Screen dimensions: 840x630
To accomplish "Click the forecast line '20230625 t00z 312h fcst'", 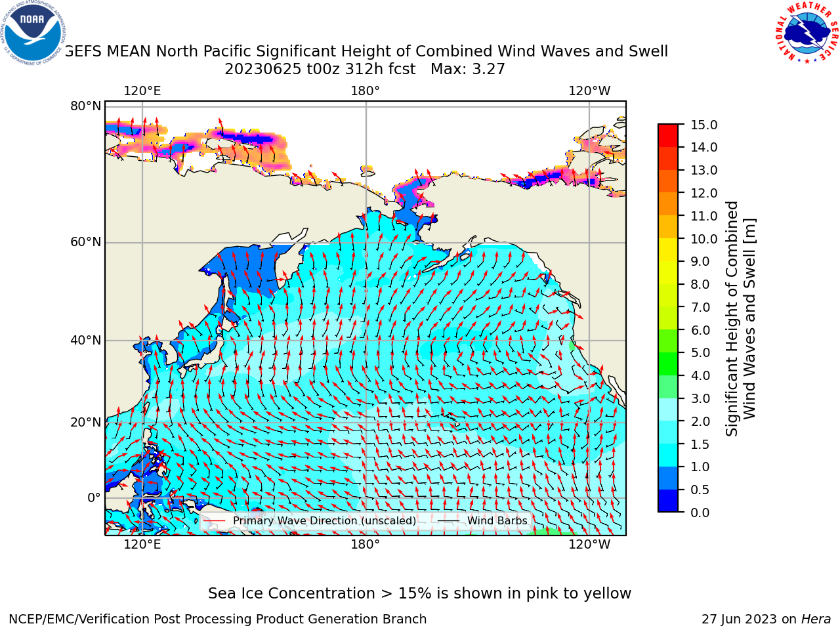I will pyautogui.click(x=320, y=69).
